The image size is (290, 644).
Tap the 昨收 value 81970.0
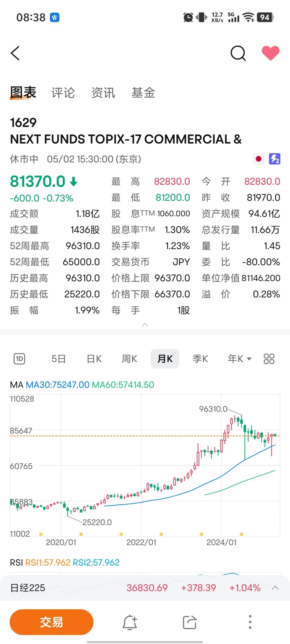[264, 197]
